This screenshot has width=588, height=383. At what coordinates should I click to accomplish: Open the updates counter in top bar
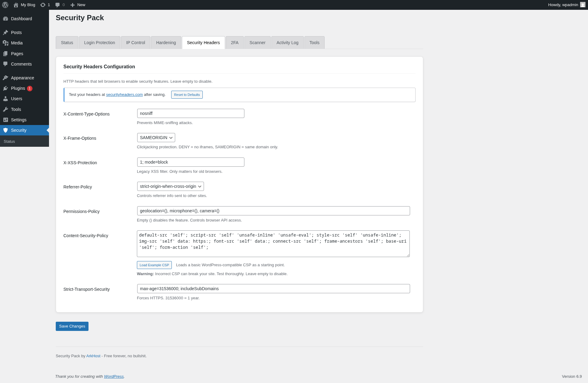coord(45,5)
